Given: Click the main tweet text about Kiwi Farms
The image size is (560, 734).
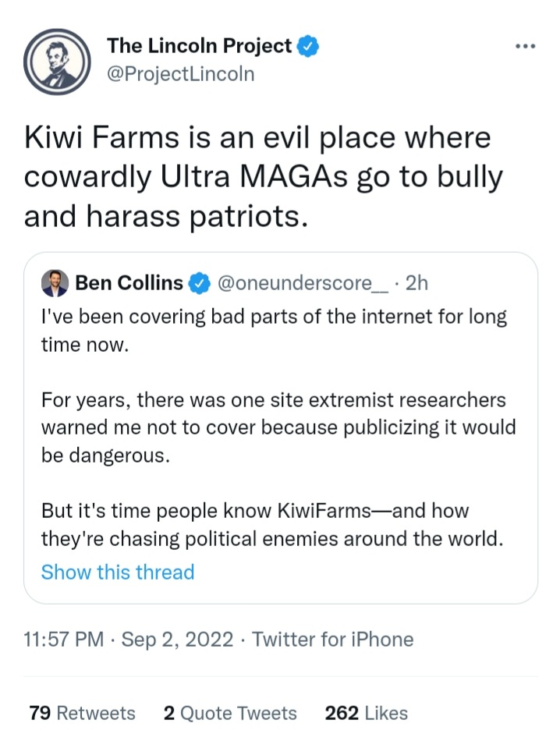Looking at the screenshot, I should [x=263, y=177].
